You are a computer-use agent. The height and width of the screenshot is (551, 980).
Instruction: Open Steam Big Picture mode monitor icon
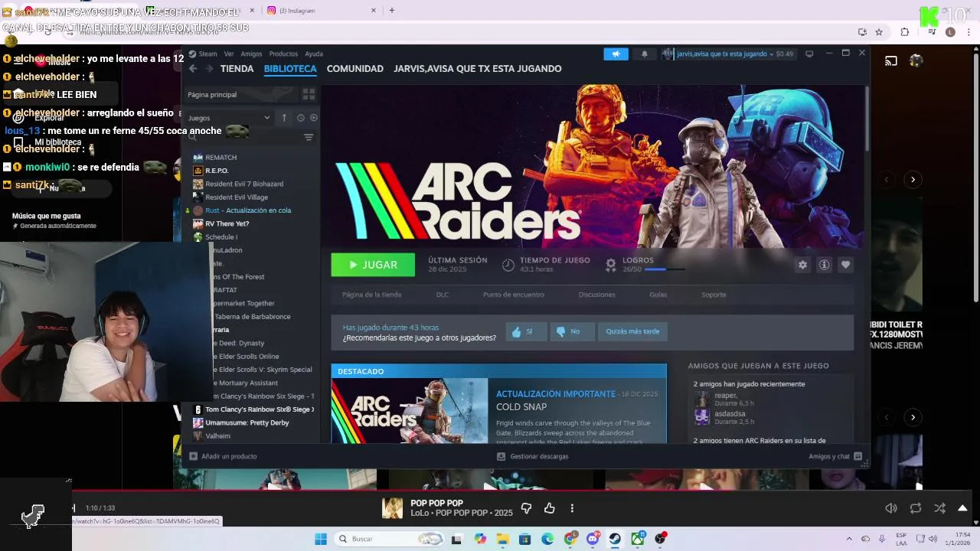pos(809,54)
